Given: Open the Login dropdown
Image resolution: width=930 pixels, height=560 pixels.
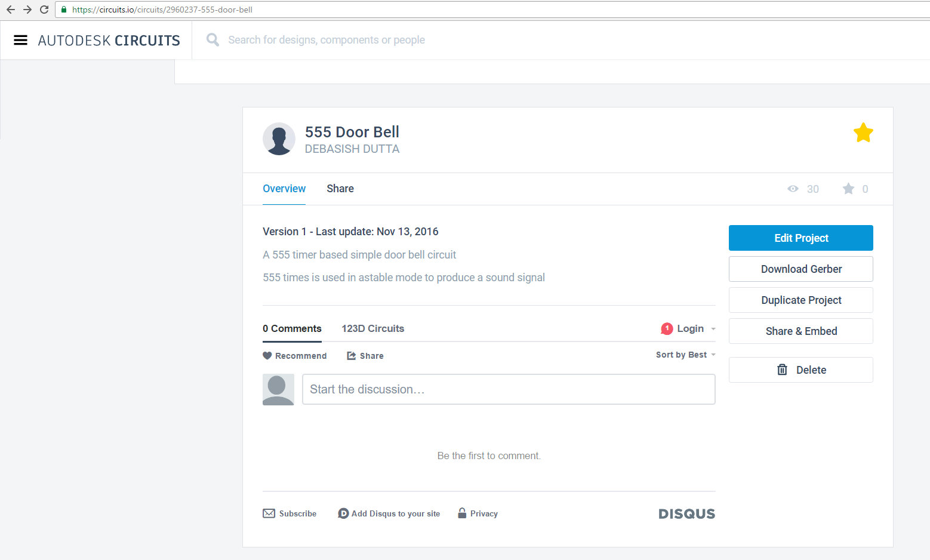Looking at the screenshot, I should click(x=696, y=329).
